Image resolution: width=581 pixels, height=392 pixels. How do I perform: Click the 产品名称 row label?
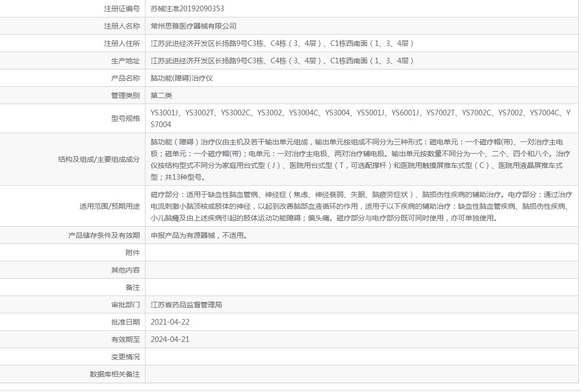click(125, 78)
